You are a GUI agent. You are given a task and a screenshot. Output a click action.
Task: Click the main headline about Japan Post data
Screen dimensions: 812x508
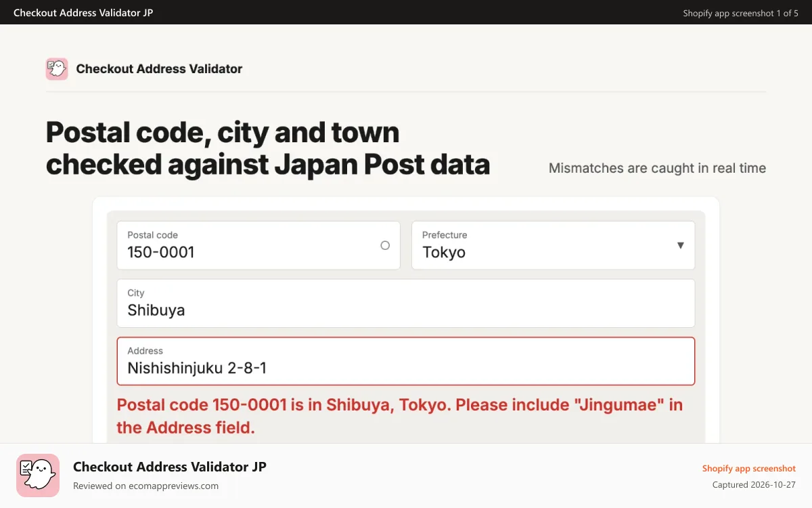(268, 148)
